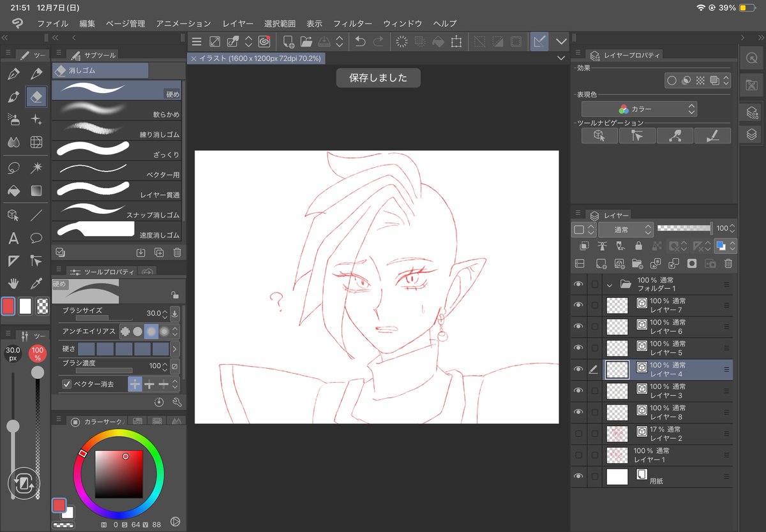Collapse the フォルダー 1 folder
This screenshot has width=766, height=532.
pos(609,284)
